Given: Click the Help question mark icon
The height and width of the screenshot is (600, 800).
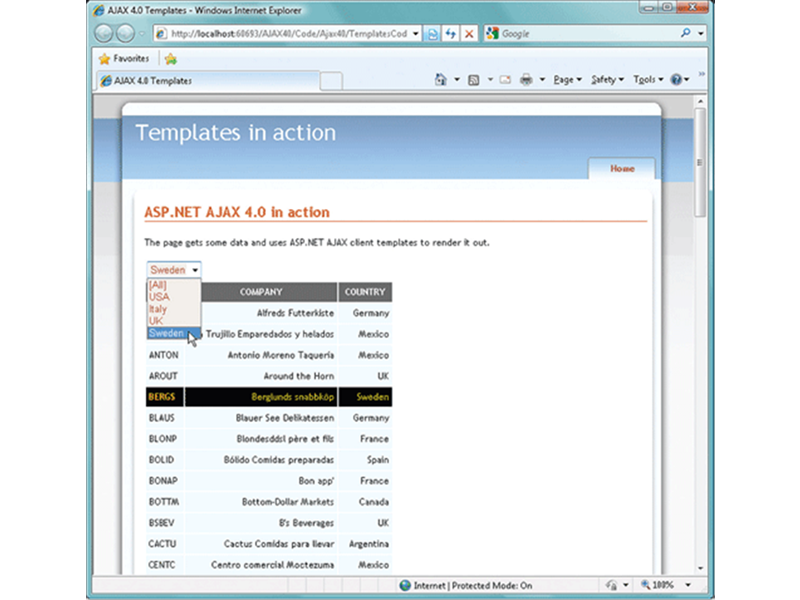Looking at the screenshot, I should pos(676,80).
